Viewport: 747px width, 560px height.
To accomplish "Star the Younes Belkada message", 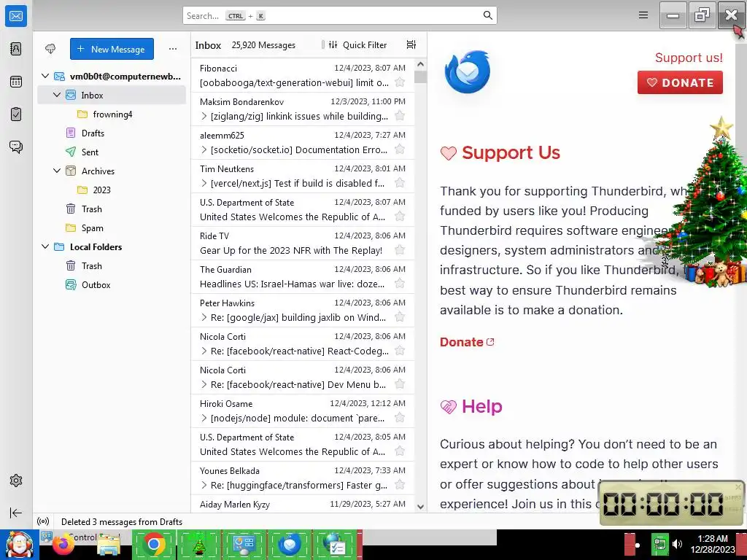I will pyautogui.click(x=400, y=485).
